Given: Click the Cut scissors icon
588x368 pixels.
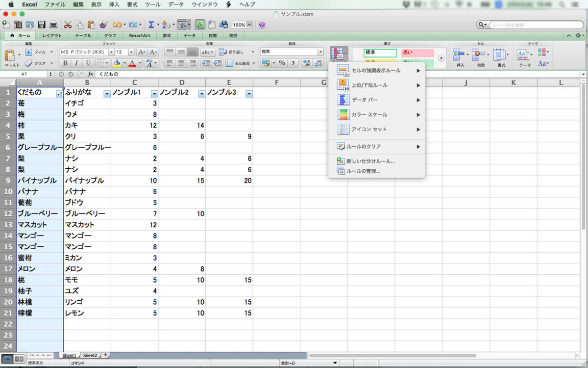Looking at the screenshot, I should pos(68,25).
